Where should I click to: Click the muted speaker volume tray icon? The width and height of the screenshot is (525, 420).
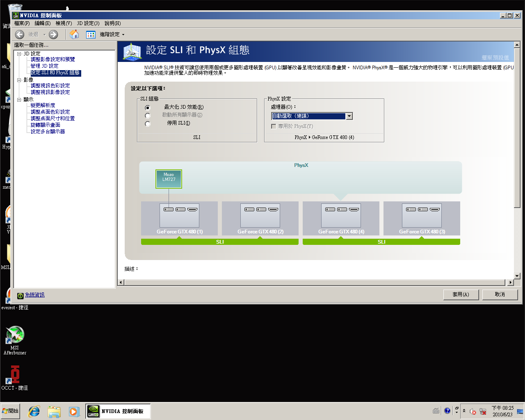click(x=472, y=411)
